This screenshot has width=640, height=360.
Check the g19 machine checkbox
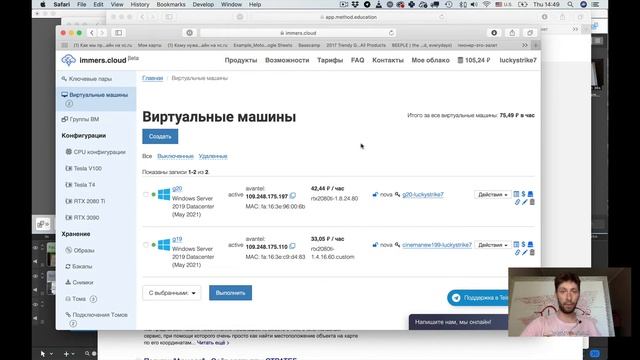pyautogui.click(x=146, y=245)
